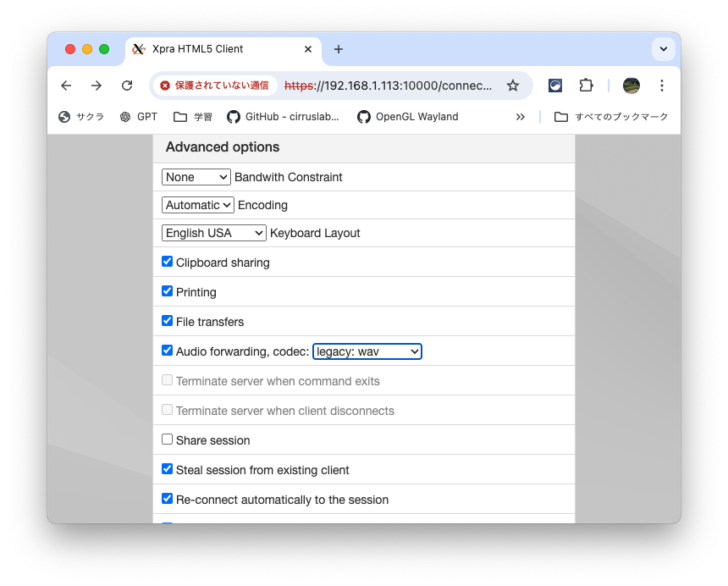The width and height of the screenshot is (728, 586).
Task: Click Terminate server when command exits checkbox
Action: pos(167,380)
